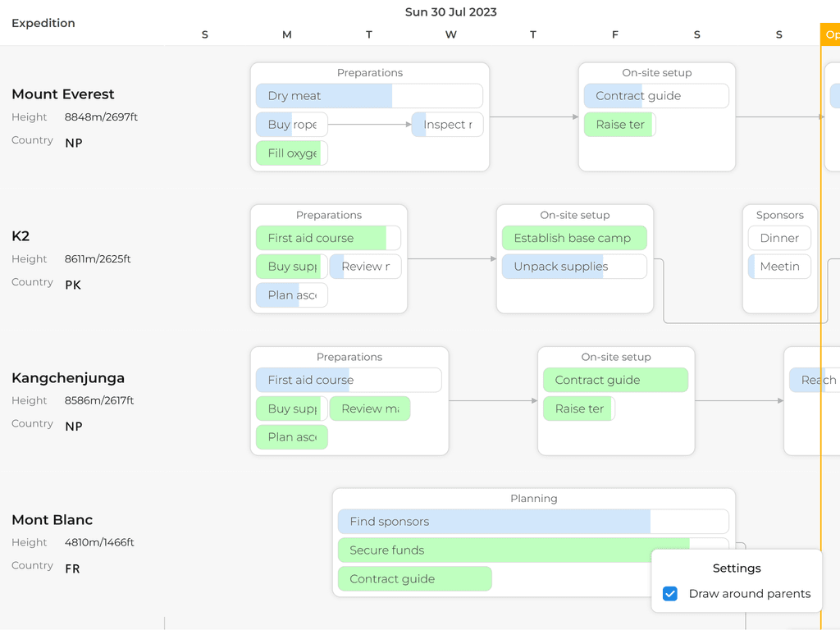This screenshot has width=840, height=630.
Task: Select the Find sponsors task bar
Action: [x=492, y=522]
